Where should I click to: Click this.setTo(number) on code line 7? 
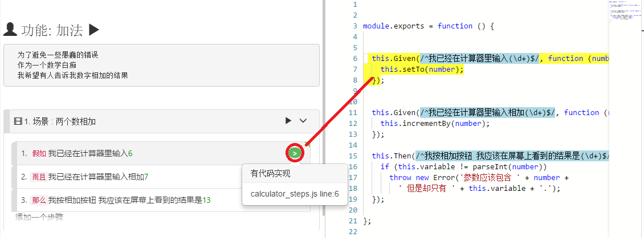coord(422,70)
